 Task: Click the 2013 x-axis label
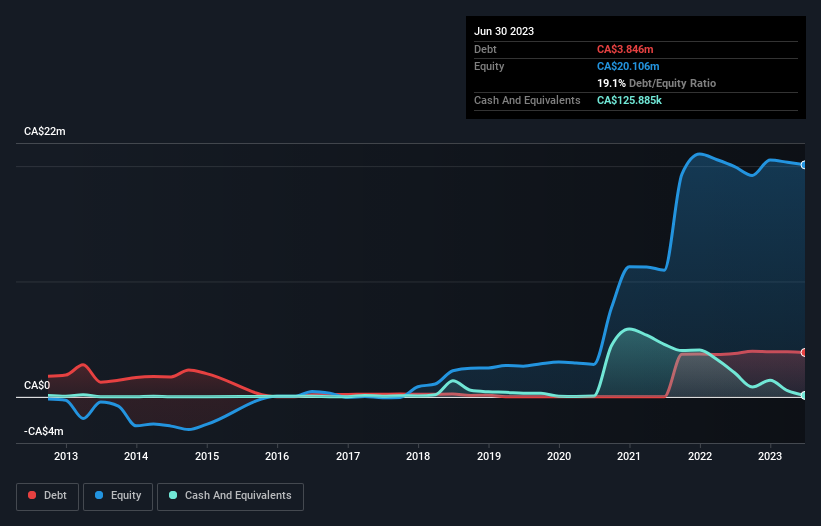[66, 456]
